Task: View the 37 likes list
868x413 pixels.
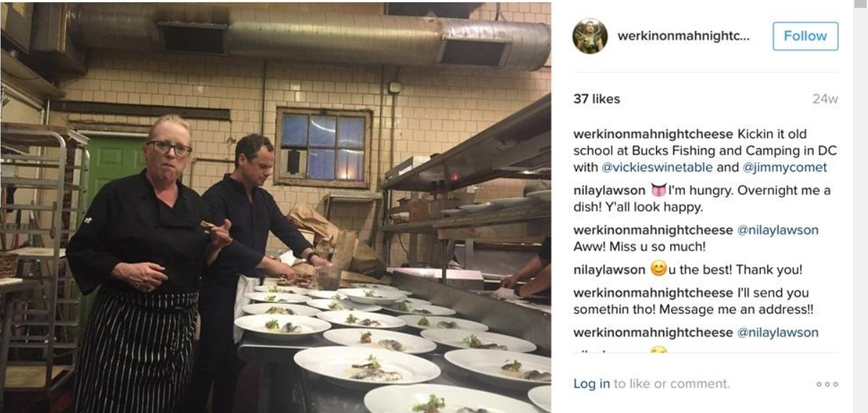Action: point(597,99)
